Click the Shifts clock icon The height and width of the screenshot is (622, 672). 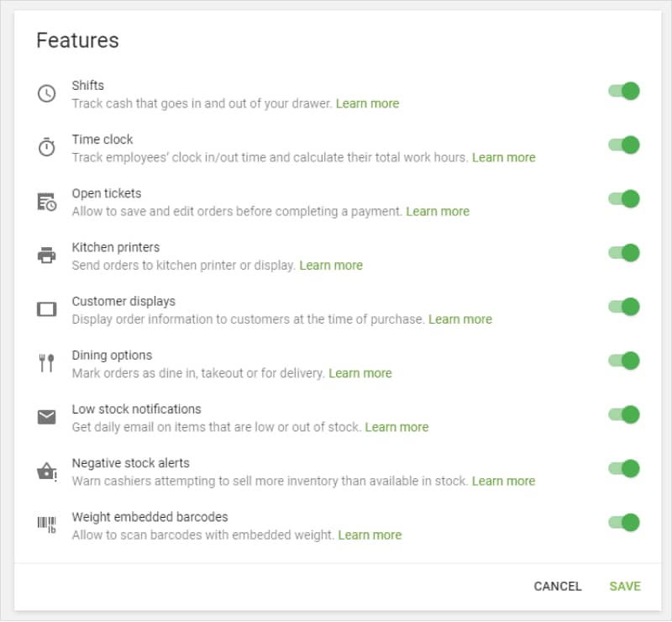pyautogui.click(x=47, y=92)
